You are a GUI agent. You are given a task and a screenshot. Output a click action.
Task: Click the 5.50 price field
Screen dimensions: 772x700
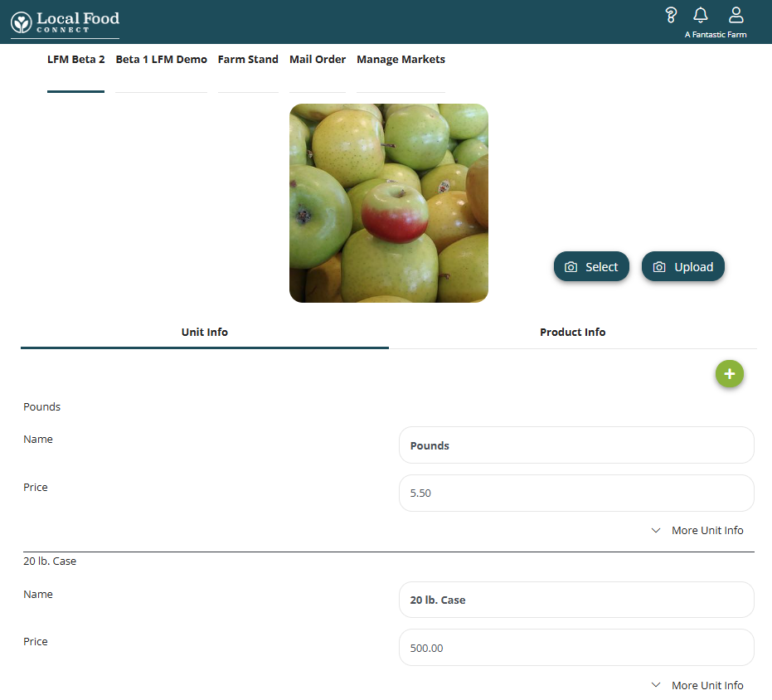[x=576, y=493]
